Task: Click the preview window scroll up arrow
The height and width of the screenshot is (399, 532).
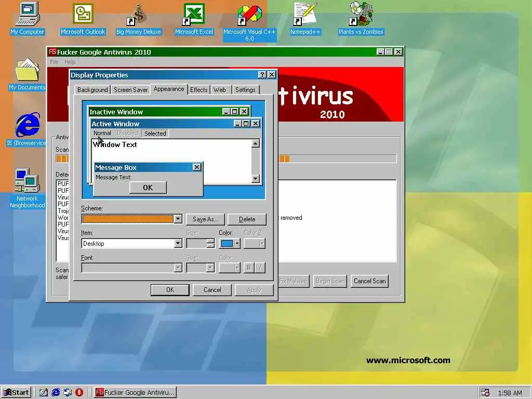Action: (256, 143)
